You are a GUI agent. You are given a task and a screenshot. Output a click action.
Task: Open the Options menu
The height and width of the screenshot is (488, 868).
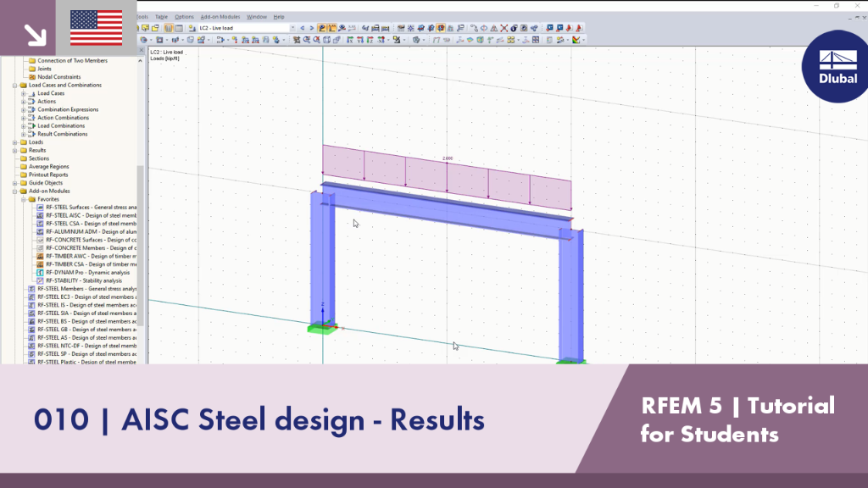[184, 17]
